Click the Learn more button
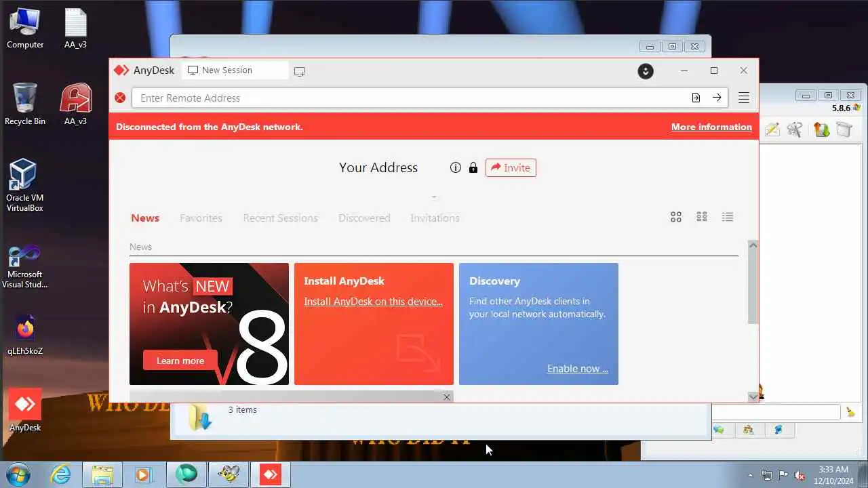Screen dimensions: 868x488 180,361
